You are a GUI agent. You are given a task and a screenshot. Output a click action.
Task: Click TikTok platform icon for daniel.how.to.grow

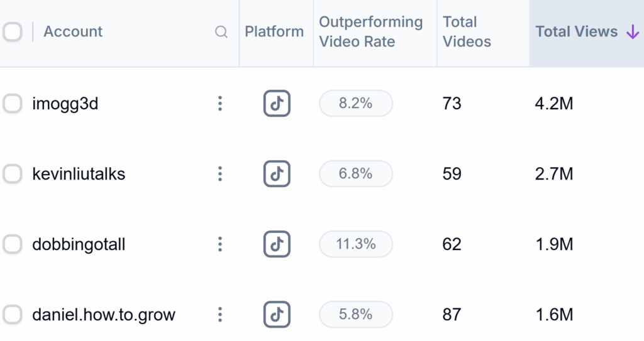click(277, 314)
